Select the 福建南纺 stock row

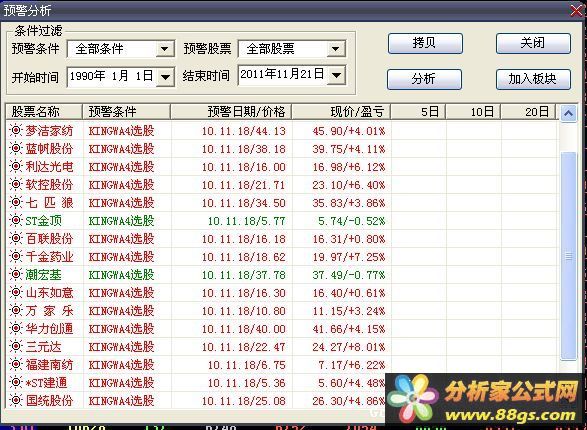point(195,365)
